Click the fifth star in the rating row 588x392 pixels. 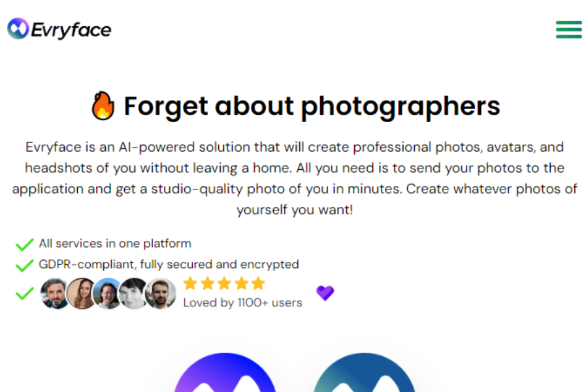tap(257, 283)
